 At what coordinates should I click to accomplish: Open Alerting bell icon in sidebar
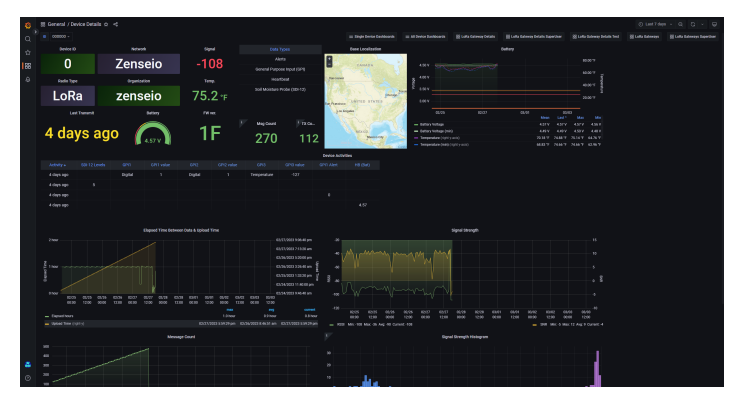click(27, 79)
